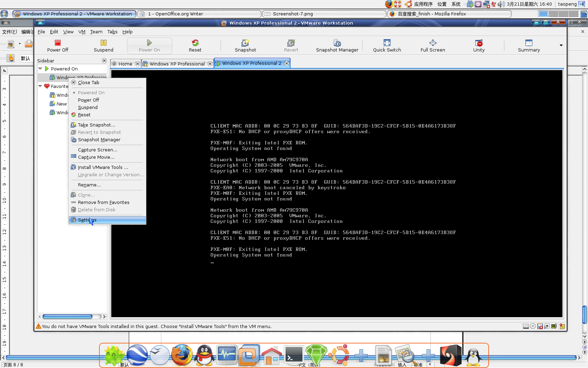Select Remove from Favorites menu entry
Viewport: 588px width, 368px height.
107,202
